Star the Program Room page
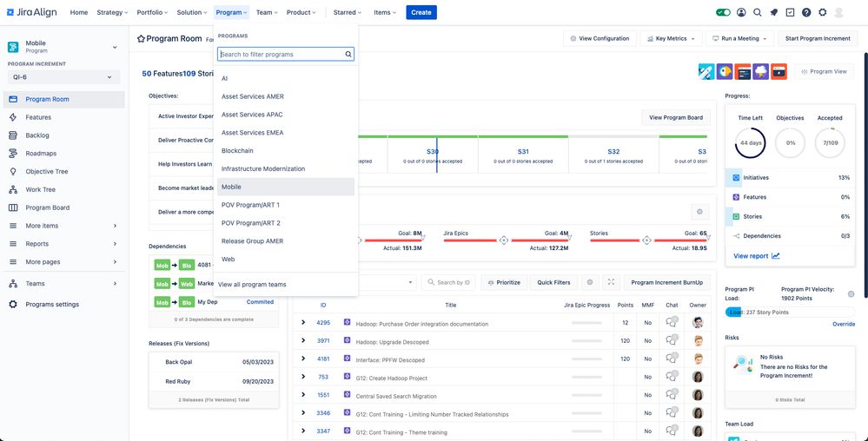This screenshot has width=868, height=441. (141, 39)
